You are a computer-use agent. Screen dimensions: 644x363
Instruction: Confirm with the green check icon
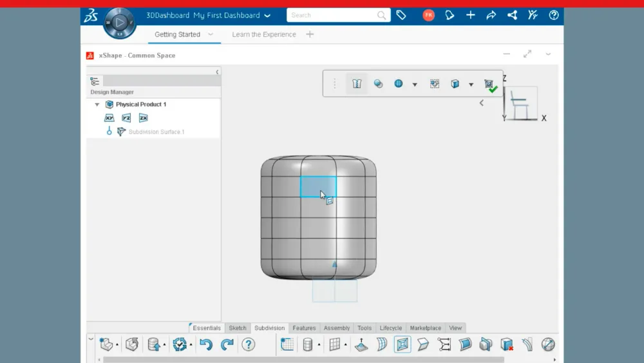(490, 86)
